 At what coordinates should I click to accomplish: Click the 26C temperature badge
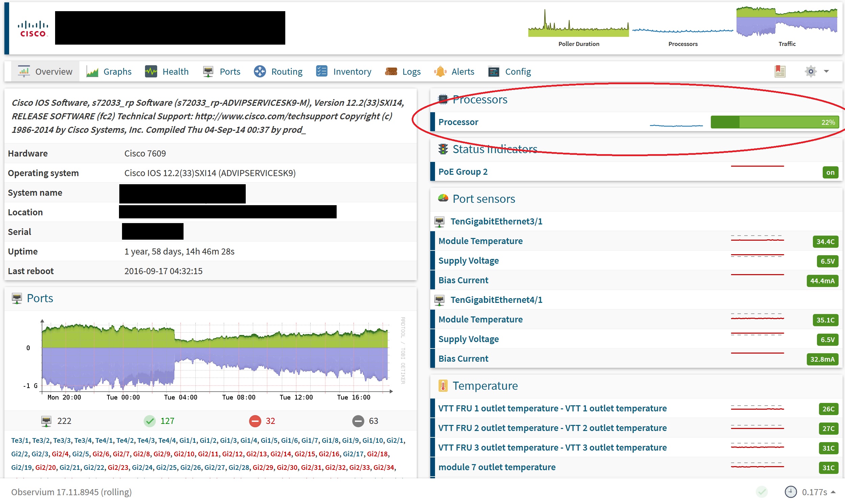coord(828,409)
